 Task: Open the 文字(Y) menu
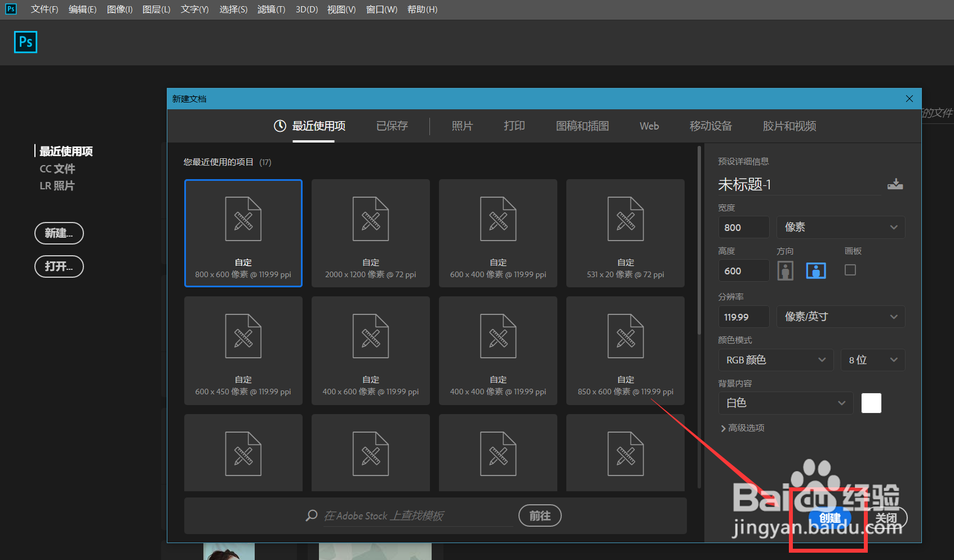[194, 10]
